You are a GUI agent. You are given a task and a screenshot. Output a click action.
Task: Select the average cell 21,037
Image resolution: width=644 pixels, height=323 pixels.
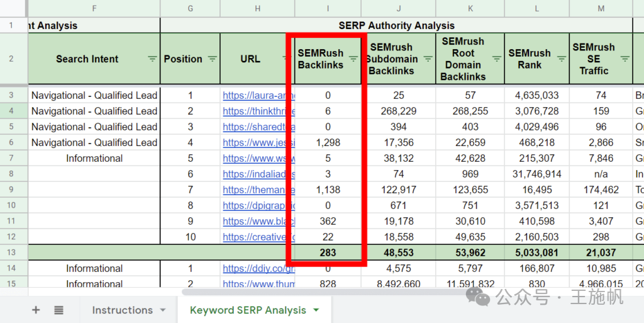coord(601,252)
